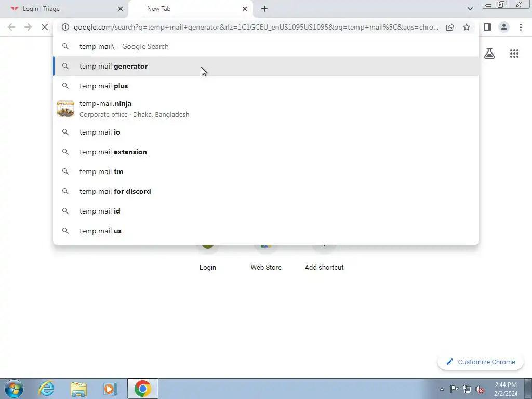
Task: Open clock showing 2:44 PM
Action: coord(506,389)
